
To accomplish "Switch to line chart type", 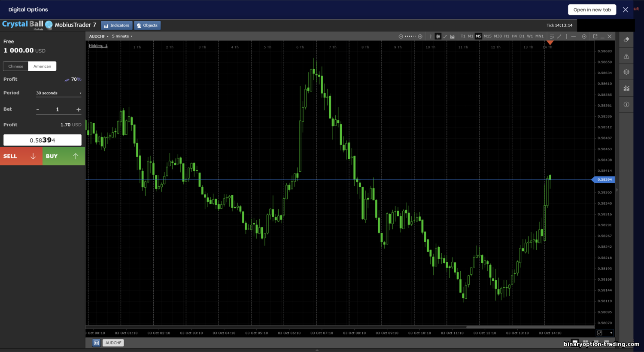I will coord(445,36).
